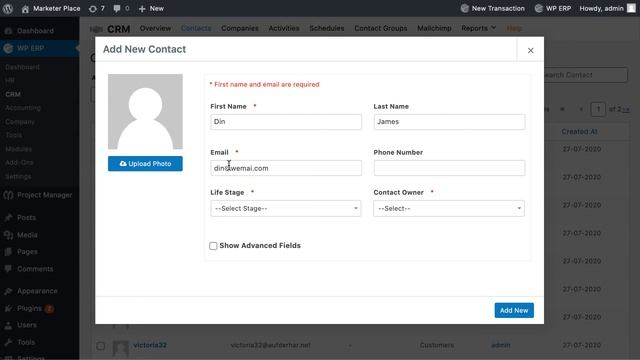This screenshot has width=640, height=360.
Task: Open WP ERP Settings submenu item
Action: pyautogui.click(x=18, y=176)
